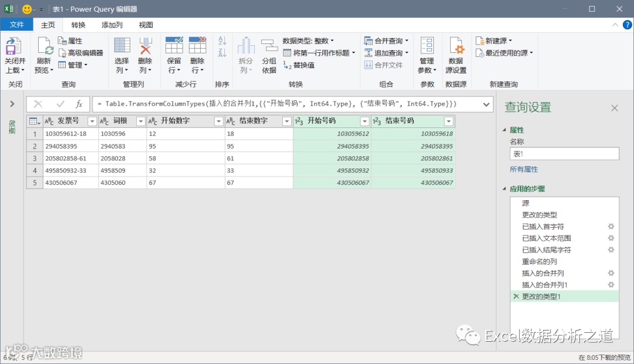This screenshot has width=634, height=364.
Task: Click the 保留行 keep rows icon
Action: point(174,45)
